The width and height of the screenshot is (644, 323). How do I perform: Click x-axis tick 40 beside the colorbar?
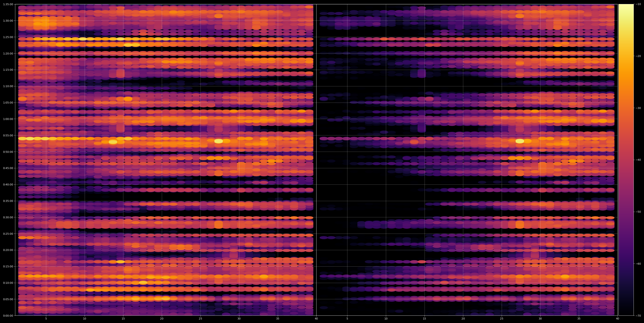(618, 319)
